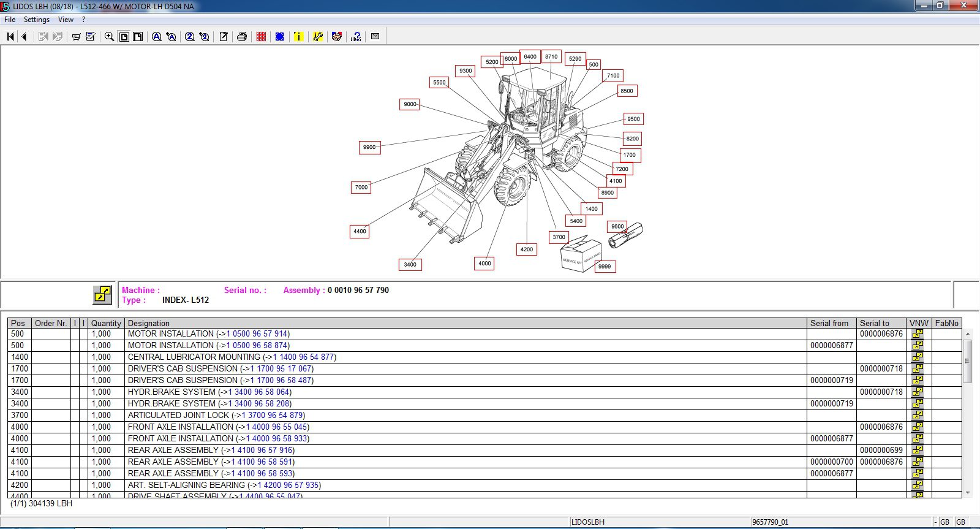Open VNW icon for MOTOR INSTALLATION 57 914 row
The height and width of the screenshot is (529, 980).
918,334
